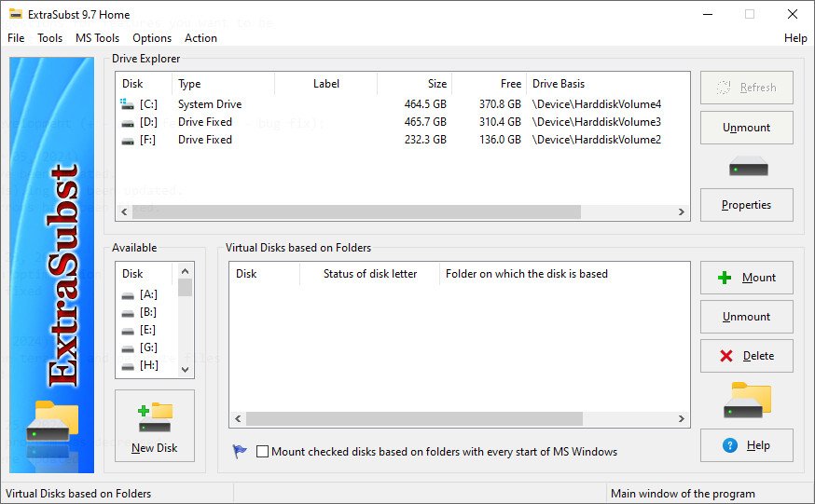Click Available list vertical scrollbar thumb
The height and width of the screenshot is (504, 815).
pyautogui.click(x=185, y=287)
